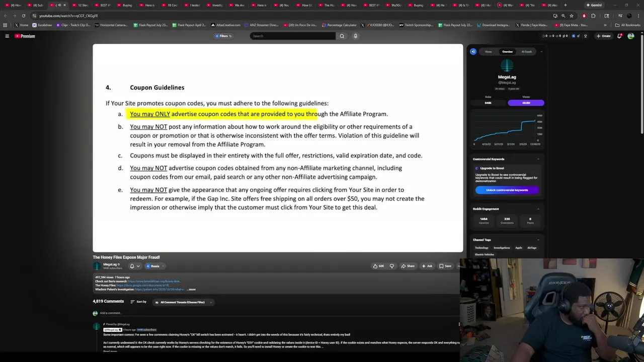644x362 pixels.
Task: Click the browser address bar URL
Action: (68, 16)
